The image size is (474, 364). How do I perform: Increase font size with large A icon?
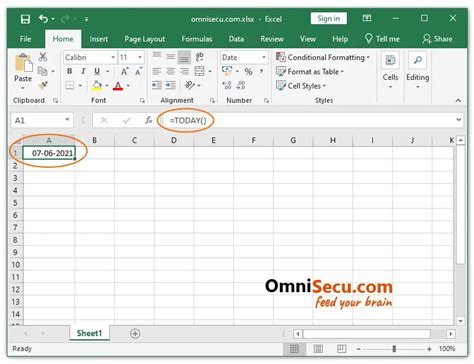tap(124, 71)
